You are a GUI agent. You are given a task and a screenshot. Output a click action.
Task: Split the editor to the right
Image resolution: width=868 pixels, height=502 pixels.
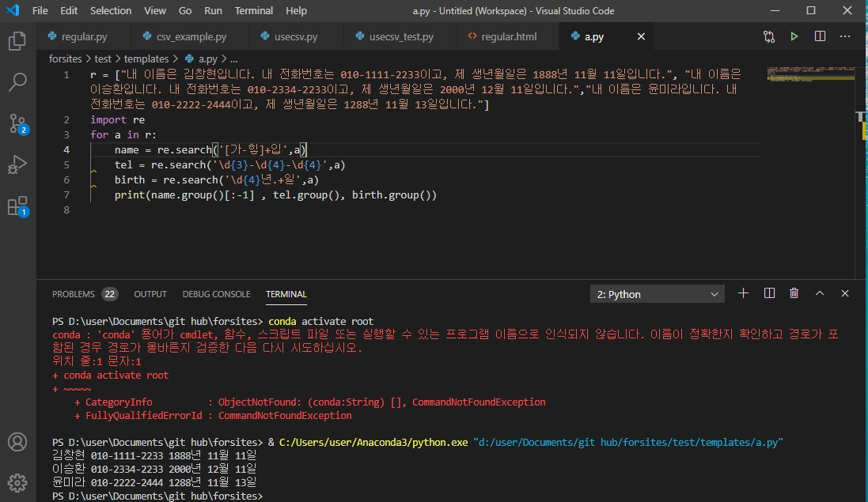(820, 36)
